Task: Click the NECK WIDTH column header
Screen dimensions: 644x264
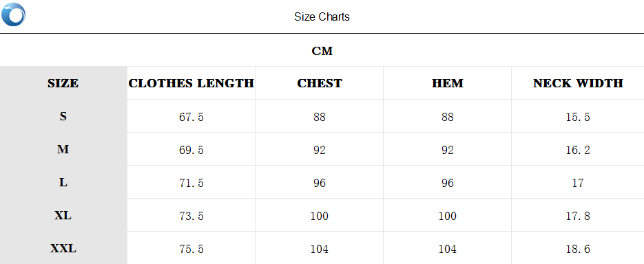Action: [x=579, y=83]
